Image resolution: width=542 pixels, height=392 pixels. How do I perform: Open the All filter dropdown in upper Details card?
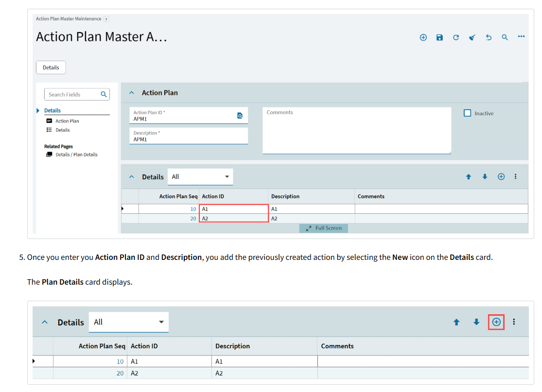pos(200,177)
